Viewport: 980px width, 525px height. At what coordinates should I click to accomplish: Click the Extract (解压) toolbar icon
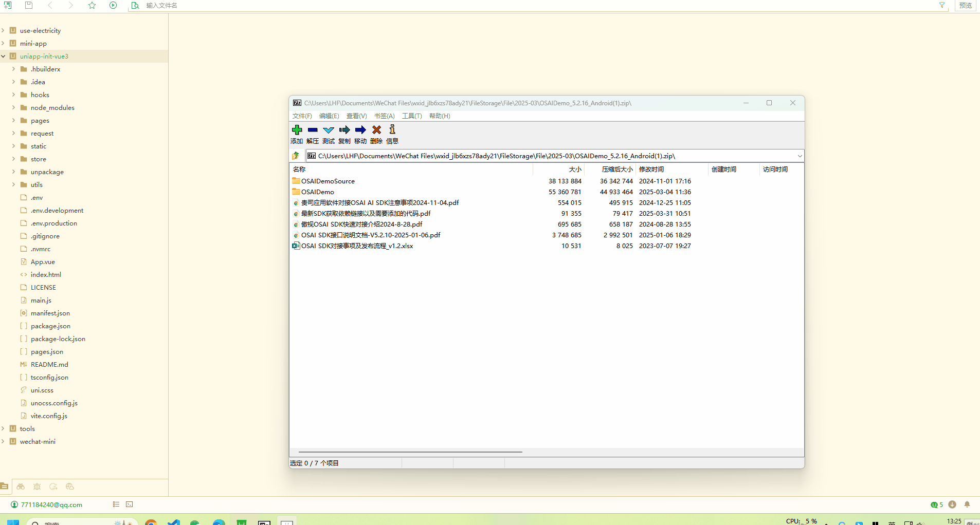[x=313, y=130]
